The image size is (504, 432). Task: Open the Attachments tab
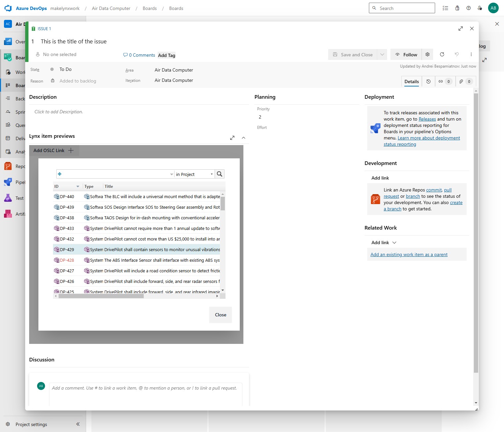click(465, 81)
